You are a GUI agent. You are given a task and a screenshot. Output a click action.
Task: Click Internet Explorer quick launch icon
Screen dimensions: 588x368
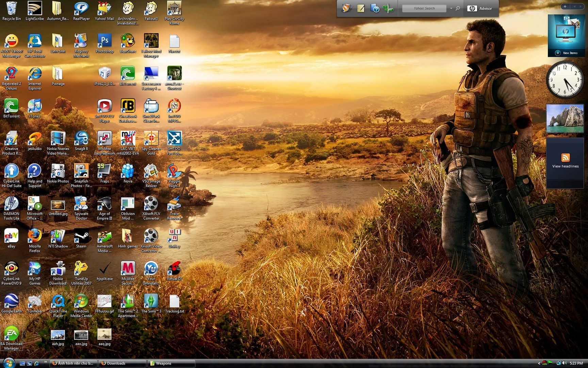click(x=36, y=363)
